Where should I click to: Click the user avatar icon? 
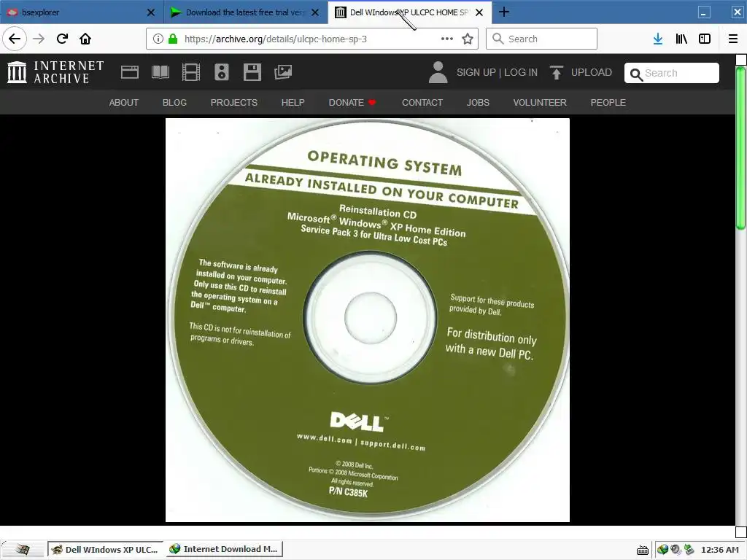coord(438,72)
